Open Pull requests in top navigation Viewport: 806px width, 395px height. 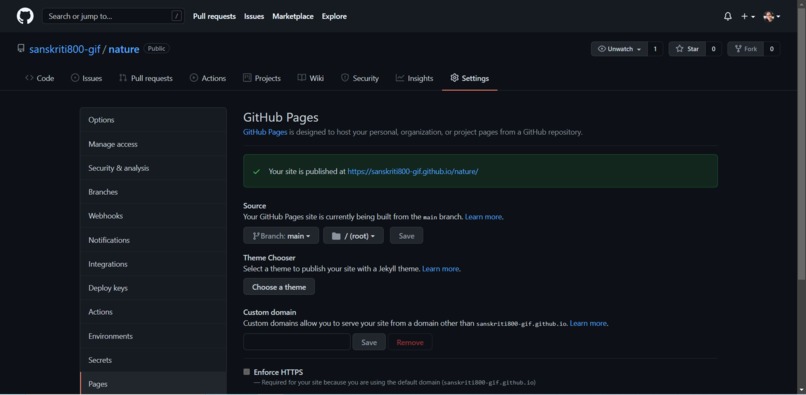(x=214, y=16)
